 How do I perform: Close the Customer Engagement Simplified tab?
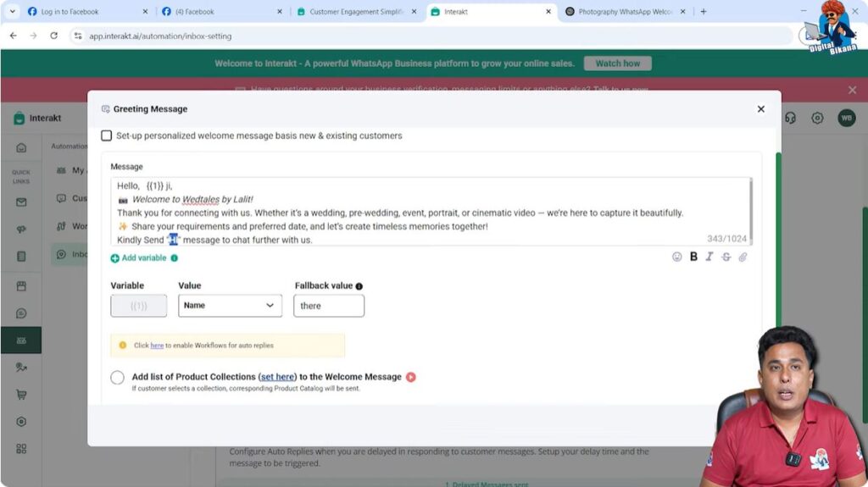[x=414, y=12]
